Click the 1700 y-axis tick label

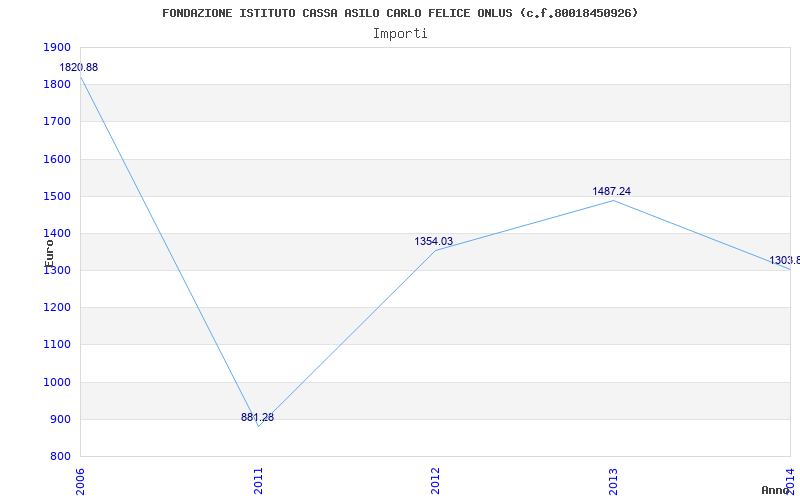point(57,122)
